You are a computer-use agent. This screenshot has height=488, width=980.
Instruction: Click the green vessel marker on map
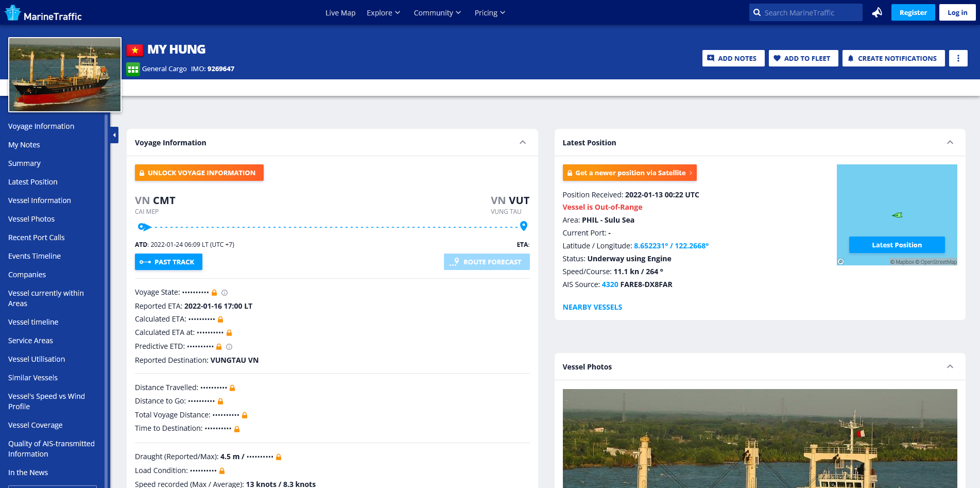click(897, 215)
